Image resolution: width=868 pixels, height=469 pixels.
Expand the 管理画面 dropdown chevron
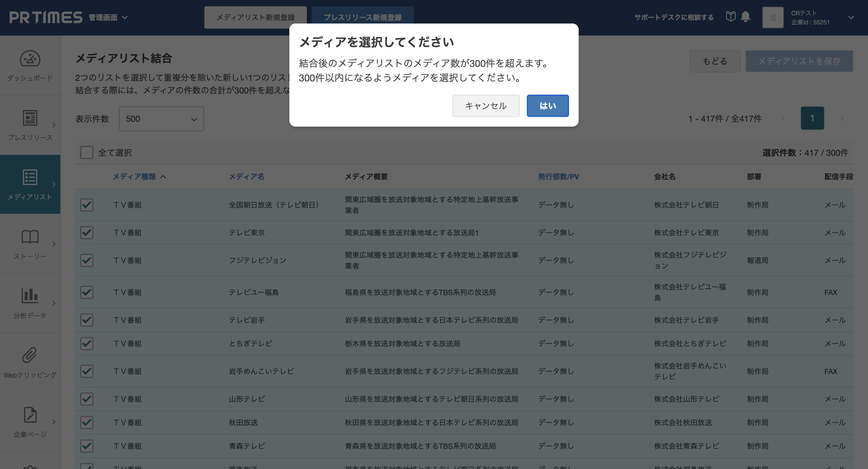(x=125, y=17)
